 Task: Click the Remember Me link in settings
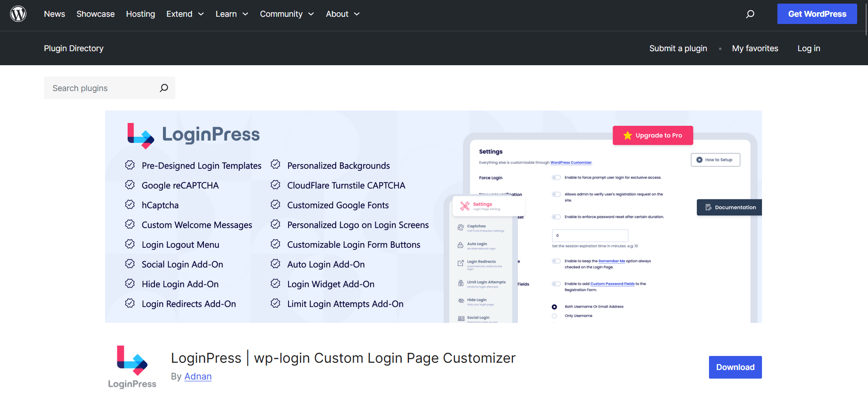612,261
